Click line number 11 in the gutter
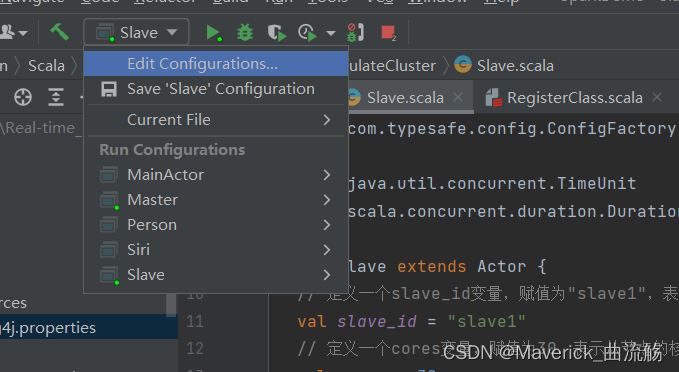 [195, 321]
